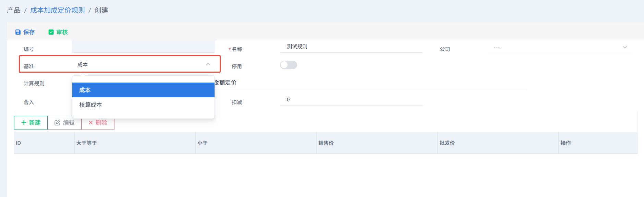Click the 编号 input field
This screenshot has height=197, width=644.
point(143,47)
